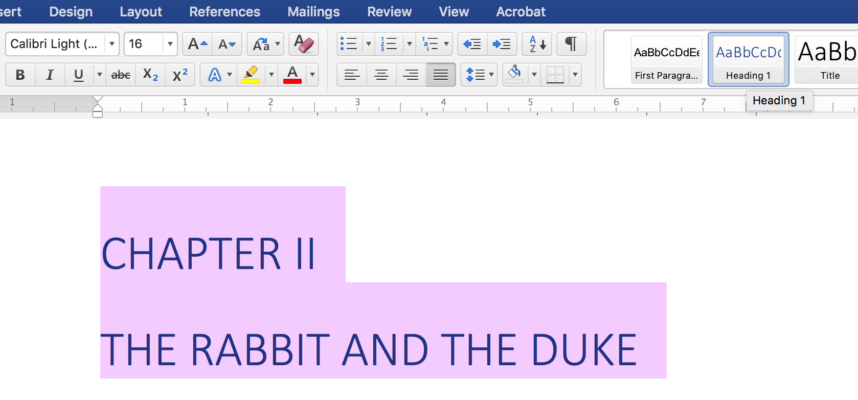The width and height of the screenshot is (858, 400).
Task: Apply the First Paragraph style
Action: 666,58
